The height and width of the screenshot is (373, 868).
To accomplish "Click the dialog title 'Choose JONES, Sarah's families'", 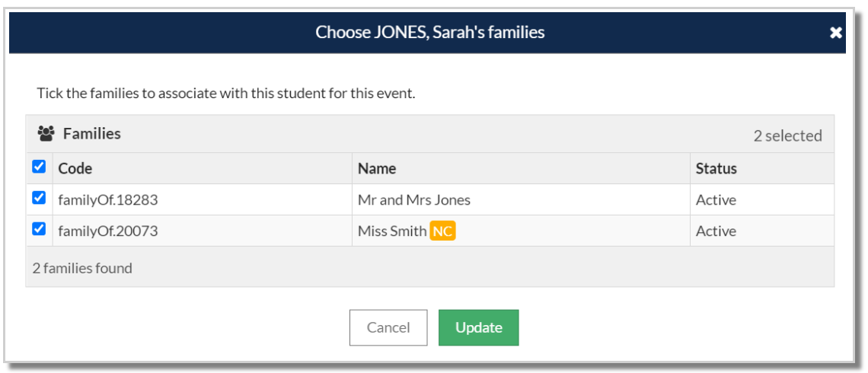I will (430, 32).
